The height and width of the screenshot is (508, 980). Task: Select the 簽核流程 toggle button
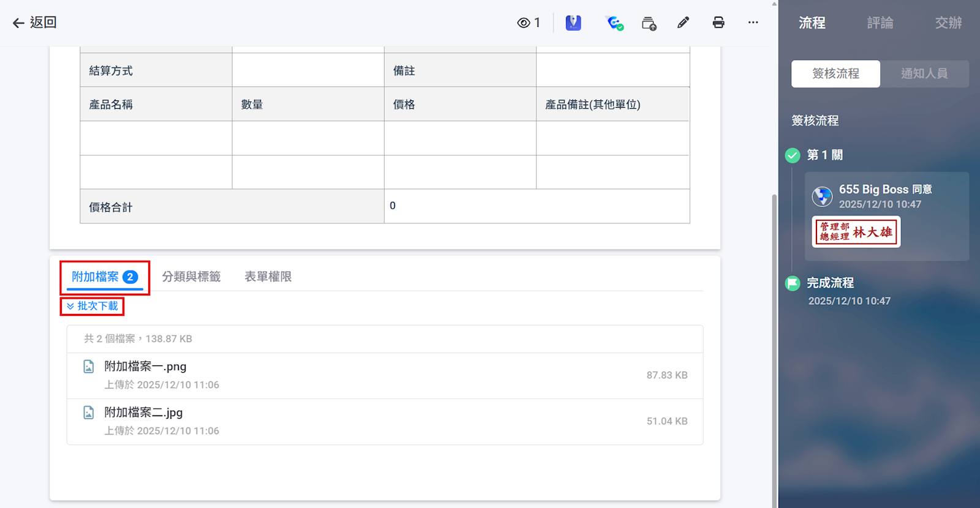point(835,74)
